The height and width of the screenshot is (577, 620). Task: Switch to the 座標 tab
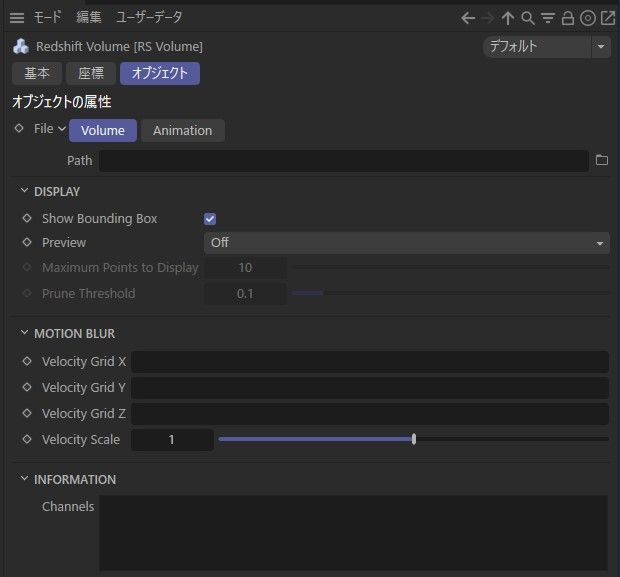point(91,73)
